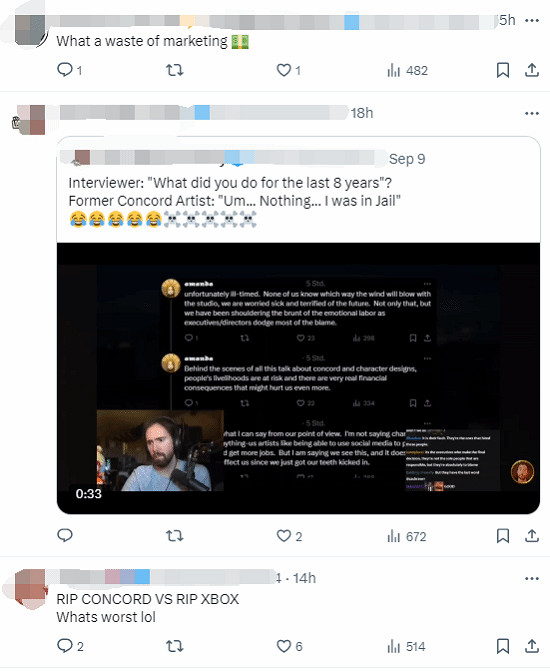Retweet the 18h quote tweet
This screenshot has height=671, width=550.
coord(175,536)
